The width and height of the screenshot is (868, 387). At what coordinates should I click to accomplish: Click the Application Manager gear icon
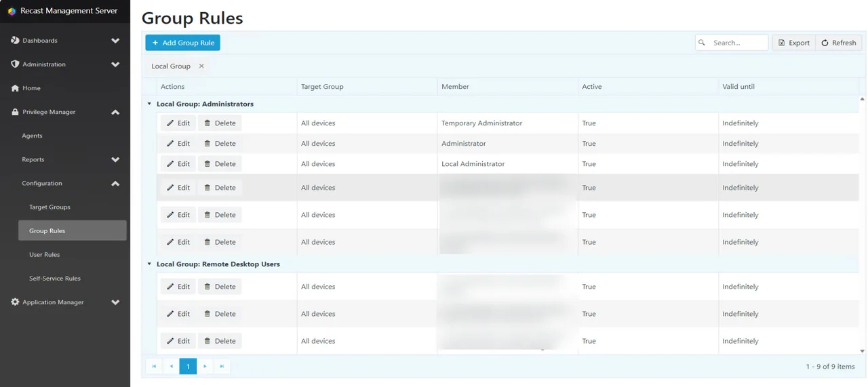point(15,302)
